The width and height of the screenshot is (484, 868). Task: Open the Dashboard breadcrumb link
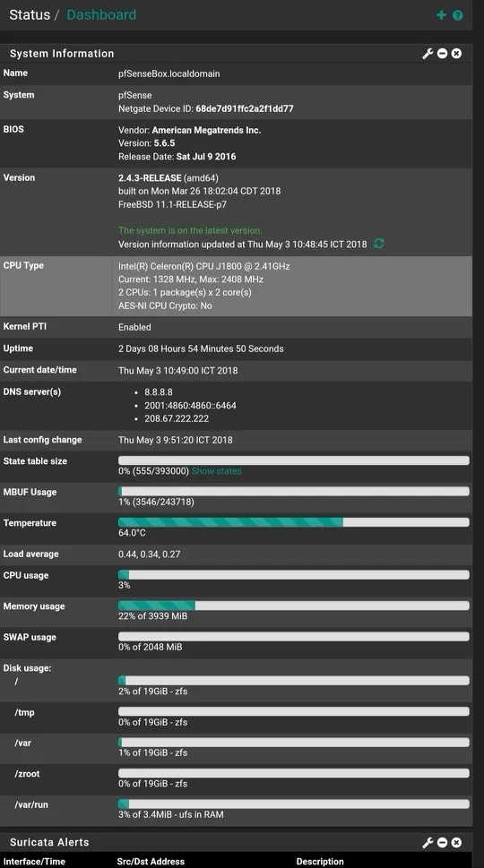tap(101, 15)
